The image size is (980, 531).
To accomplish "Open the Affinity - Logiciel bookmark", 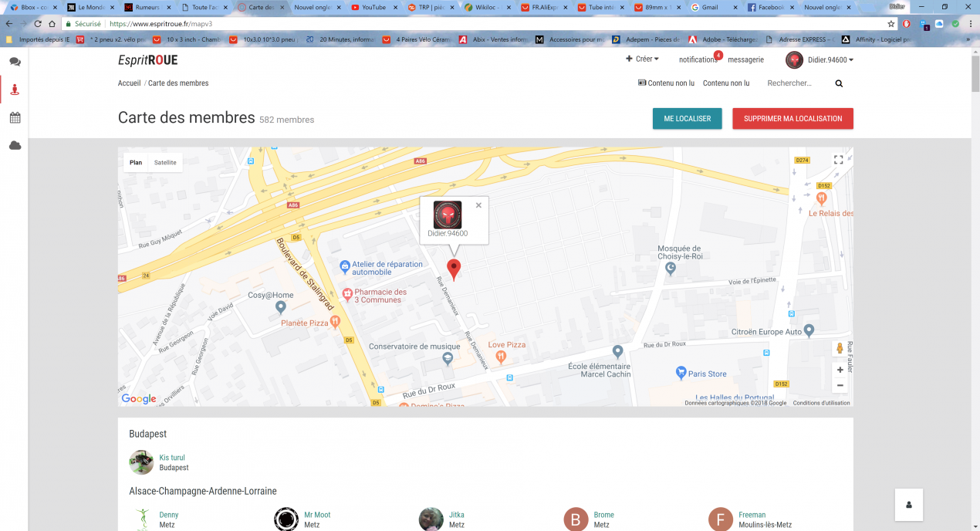I will coord(877,39).
